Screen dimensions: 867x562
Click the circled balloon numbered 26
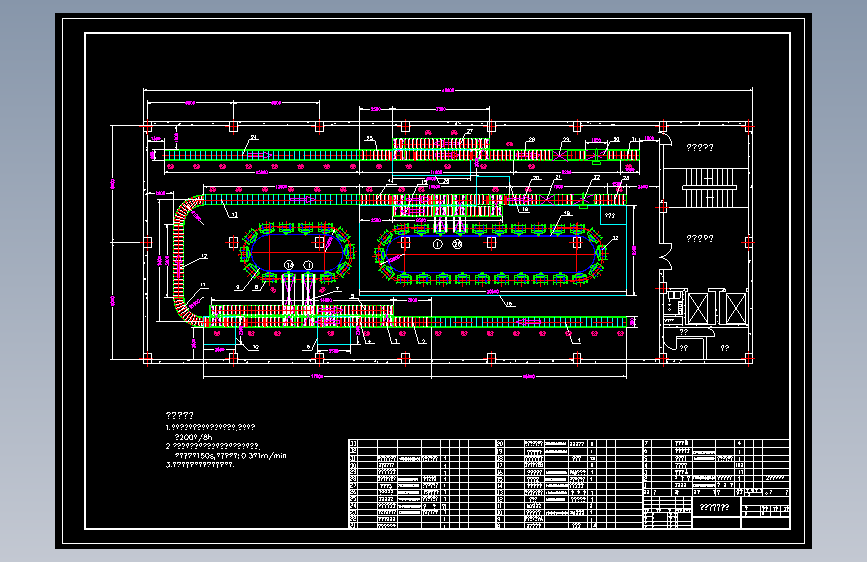tap(457, 244)
